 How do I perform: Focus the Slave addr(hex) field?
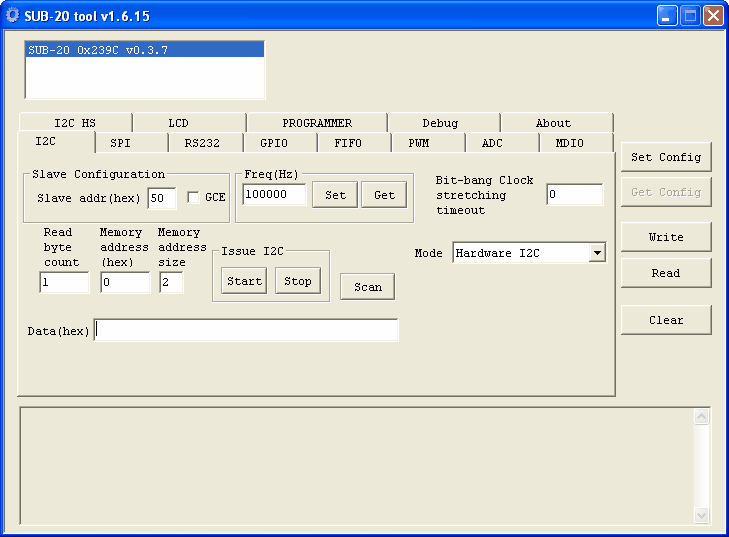161,198
